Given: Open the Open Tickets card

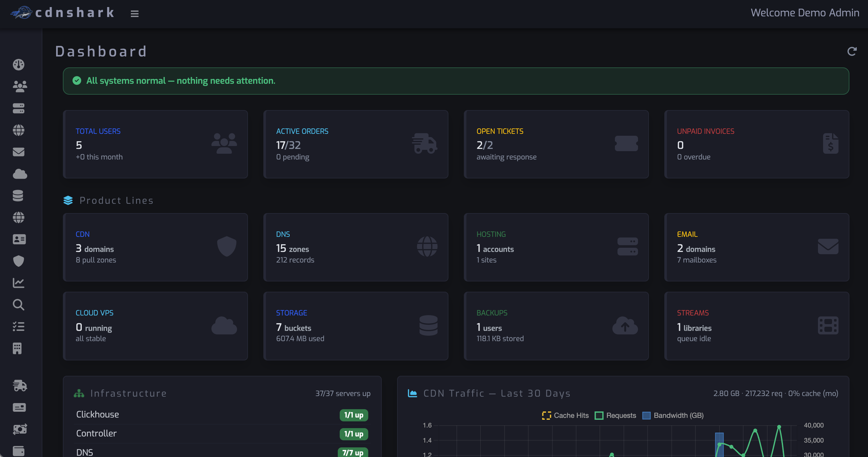Looking at the screenshot, I should point(556,144).
